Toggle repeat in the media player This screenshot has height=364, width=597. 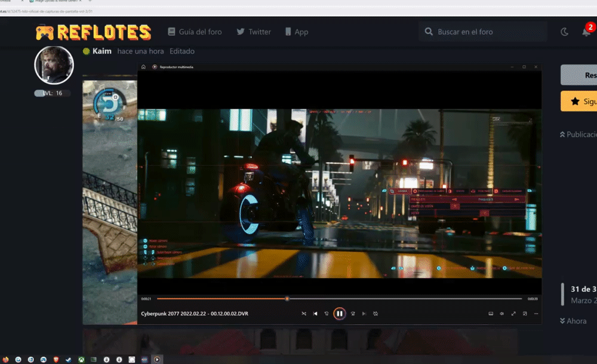tap(376, 314)
